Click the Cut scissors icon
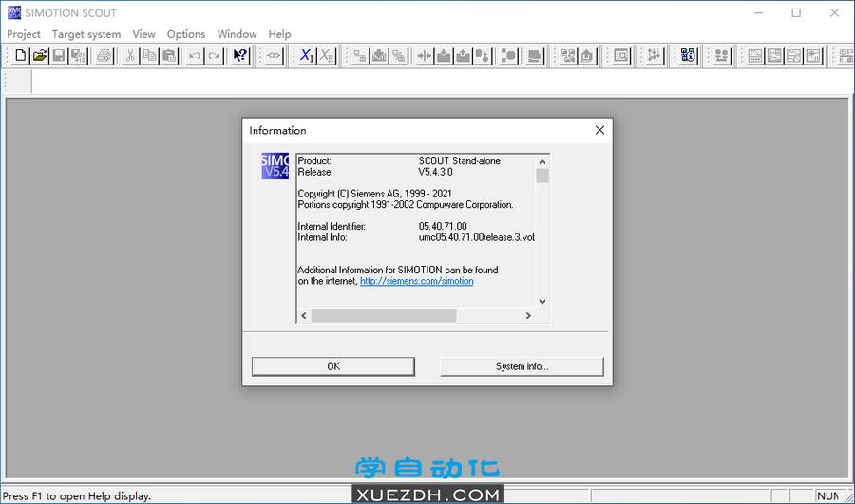This screenshot has height=504, width=855. coord(130,56)
